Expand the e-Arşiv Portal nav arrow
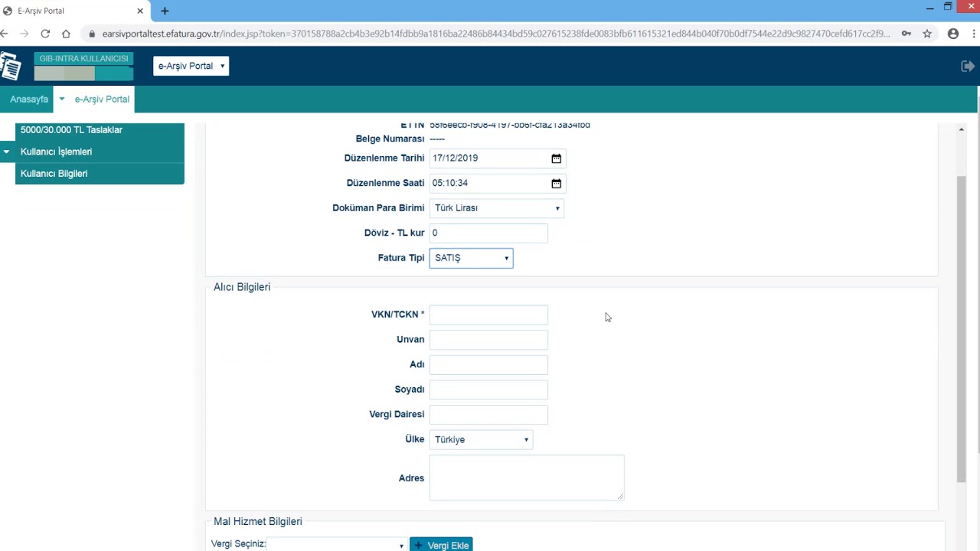The height and width of the screenshot is (551, 980). [x=62, y=99]
